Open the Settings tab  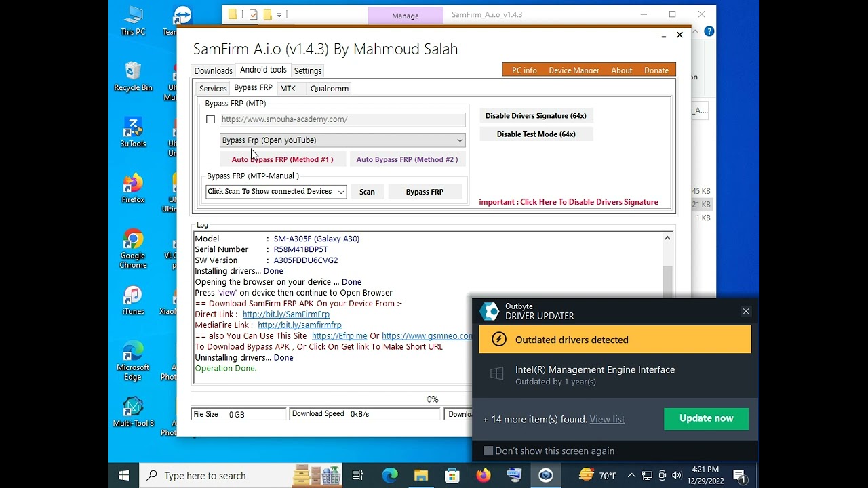(308, 70)
